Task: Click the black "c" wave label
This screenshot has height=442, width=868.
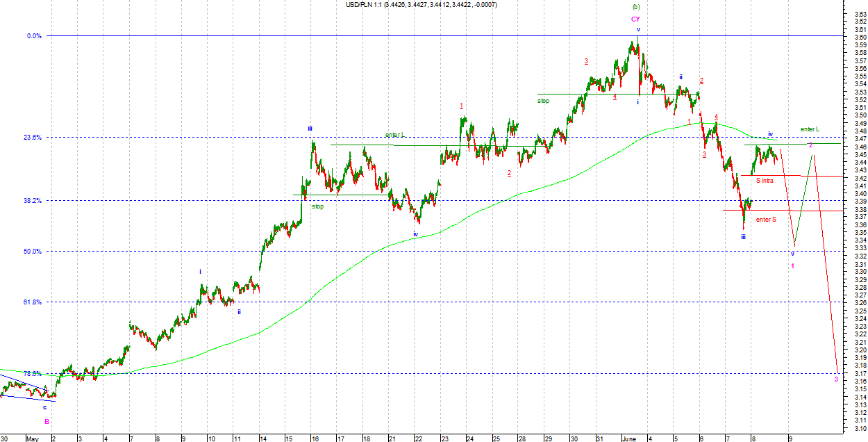Action: pyautogui.click(x=45, y=407)
